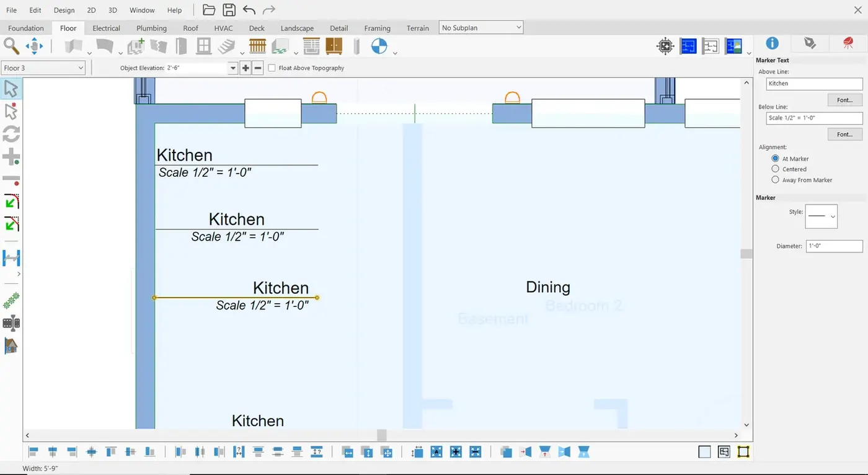
Task: Switch to the Landscape tab
Action: [297, 28]
